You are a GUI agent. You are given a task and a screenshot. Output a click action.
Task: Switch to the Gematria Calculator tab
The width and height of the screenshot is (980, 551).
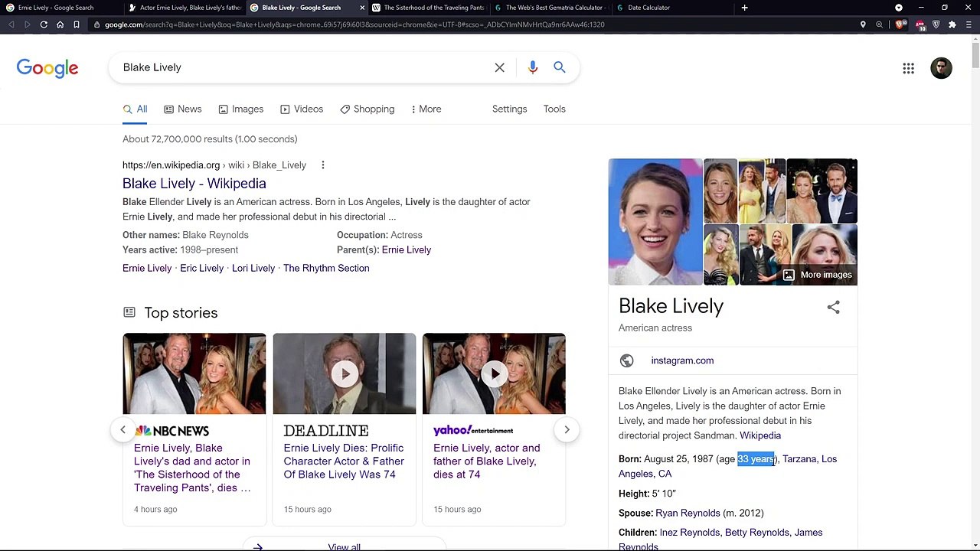click(549, 8)
